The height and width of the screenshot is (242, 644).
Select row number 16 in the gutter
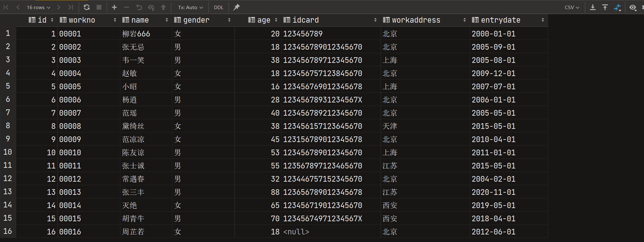click(8, 231)
